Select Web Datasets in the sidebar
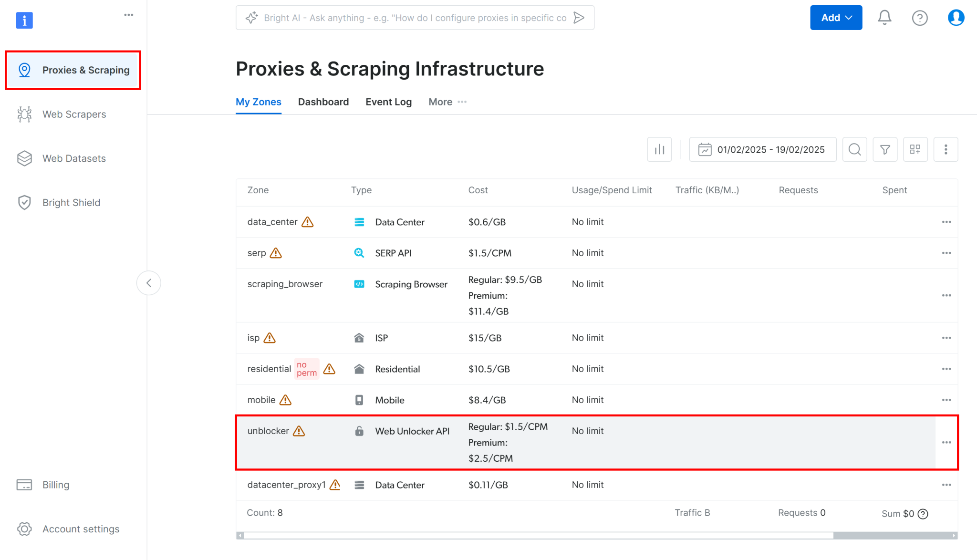This screenshot has width=977, height=560. click(73, 158)
